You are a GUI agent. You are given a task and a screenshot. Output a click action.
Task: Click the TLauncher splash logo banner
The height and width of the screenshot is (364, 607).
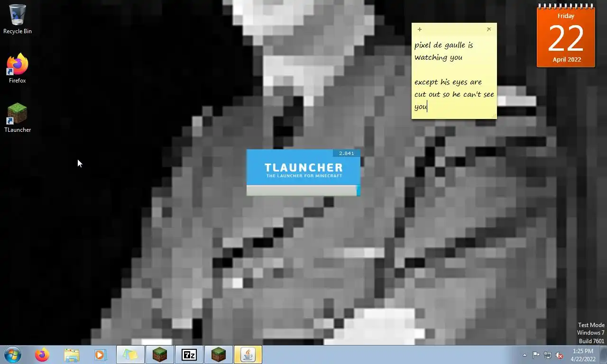pyautogui.click(x=303, y=168)
